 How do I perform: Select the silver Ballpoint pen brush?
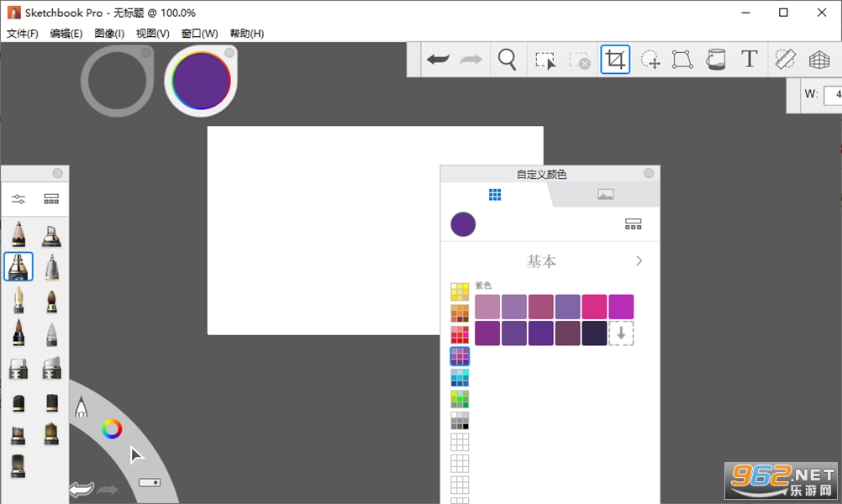pos(51,267)
